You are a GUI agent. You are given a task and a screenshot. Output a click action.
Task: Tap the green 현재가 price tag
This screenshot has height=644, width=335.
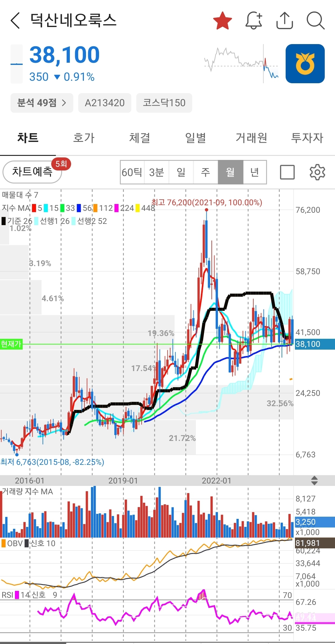(11, 344)
